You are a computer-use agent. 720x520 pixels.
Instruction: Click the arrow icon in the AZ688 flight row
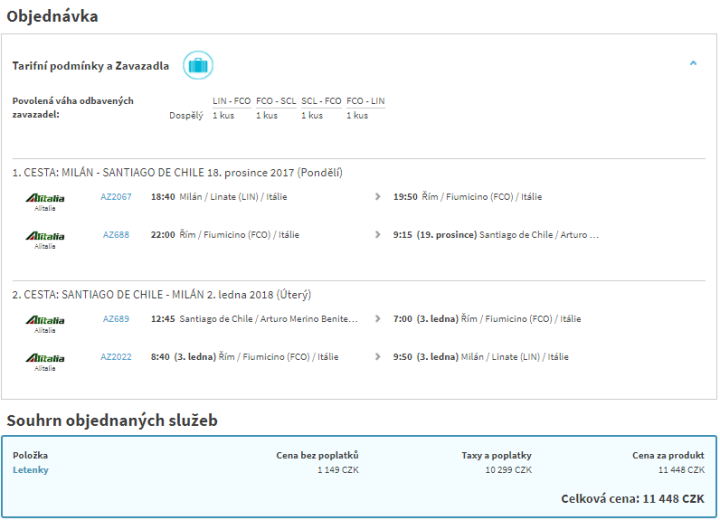coord(377,235)
